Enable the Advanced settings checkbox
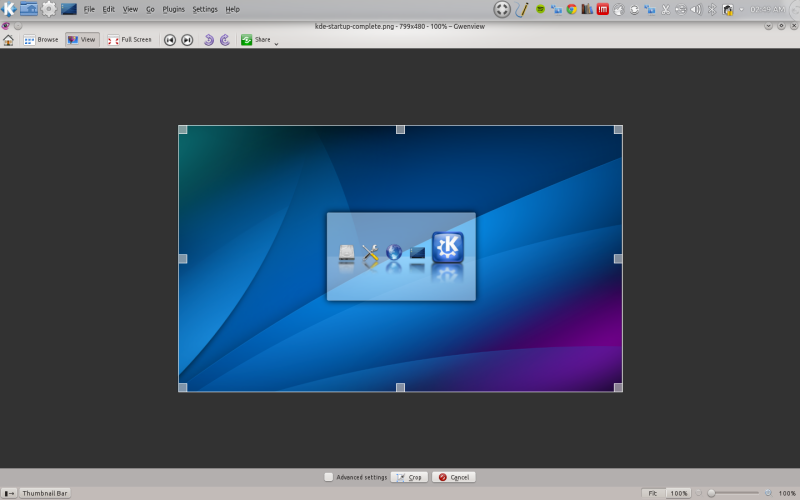 (x=329, y=477)
